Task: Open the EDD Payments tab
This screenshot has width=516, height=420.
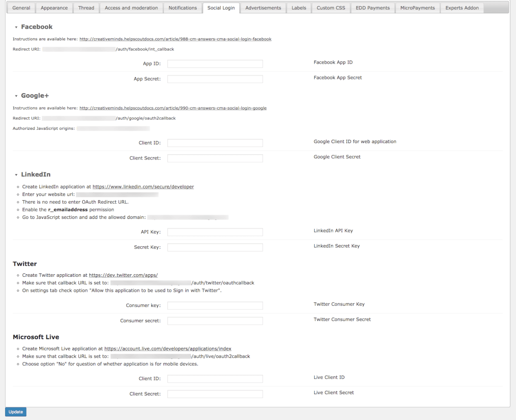Action: [372, 8]
